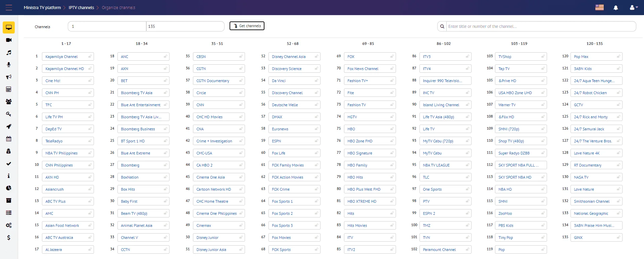Focus the channel title search box
644x259 pixels.
coord(541,26)
